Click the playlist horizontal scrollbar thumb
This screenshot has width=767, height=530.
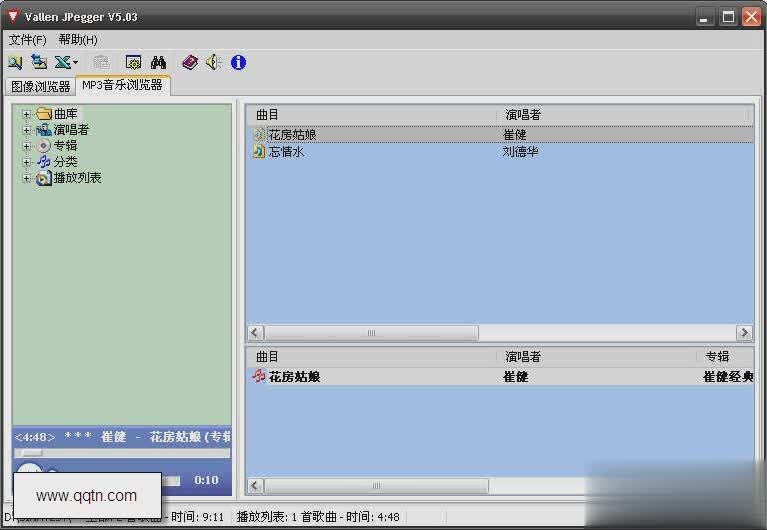pyautogui.click(x=376, y=485)
